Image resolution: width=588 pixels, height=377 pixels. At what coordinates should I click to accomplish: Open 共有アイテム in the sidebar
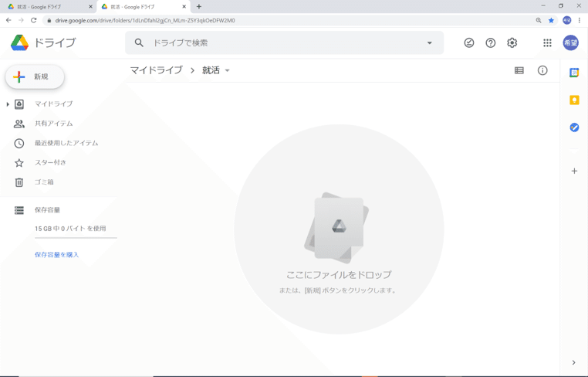tap(53, 124)
